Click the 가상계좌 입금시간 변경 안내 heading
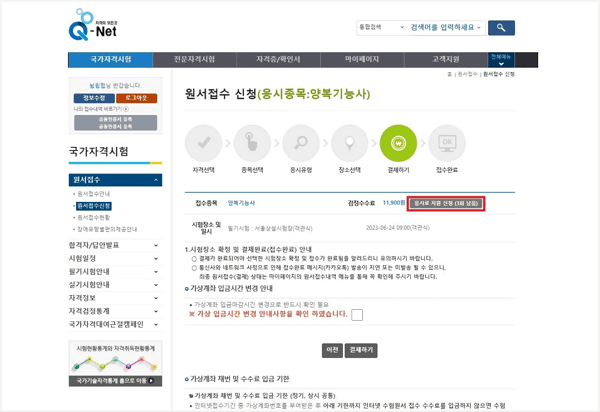 [232, 288]
